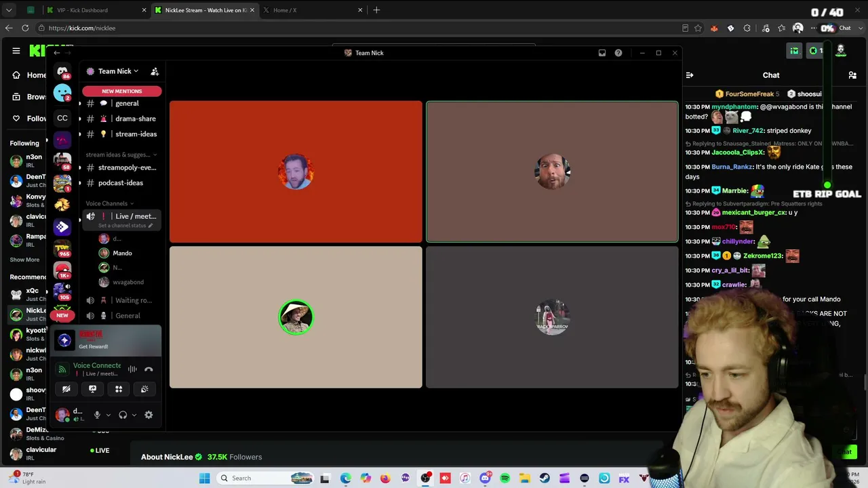The width and height of the screenshot is (868, 488).
Task: Open browser tab list dropdown
Action: (9, 10)
